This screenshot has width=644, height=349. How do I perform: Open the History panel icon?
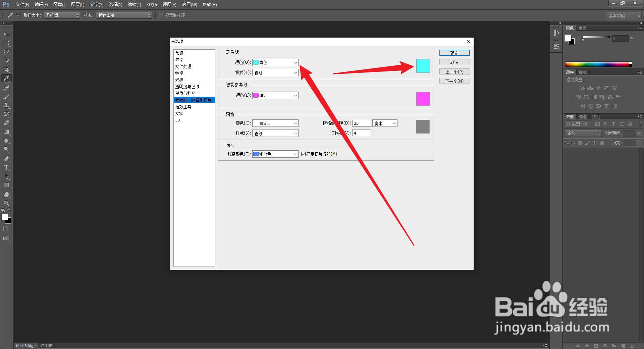point(556,33)
